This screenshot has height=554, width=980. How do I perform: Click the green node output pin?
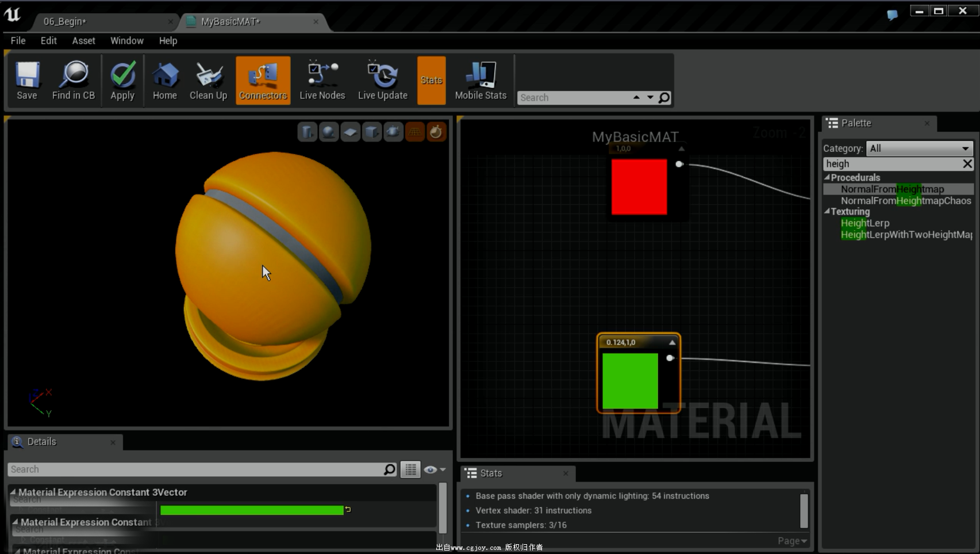point(670,358)
